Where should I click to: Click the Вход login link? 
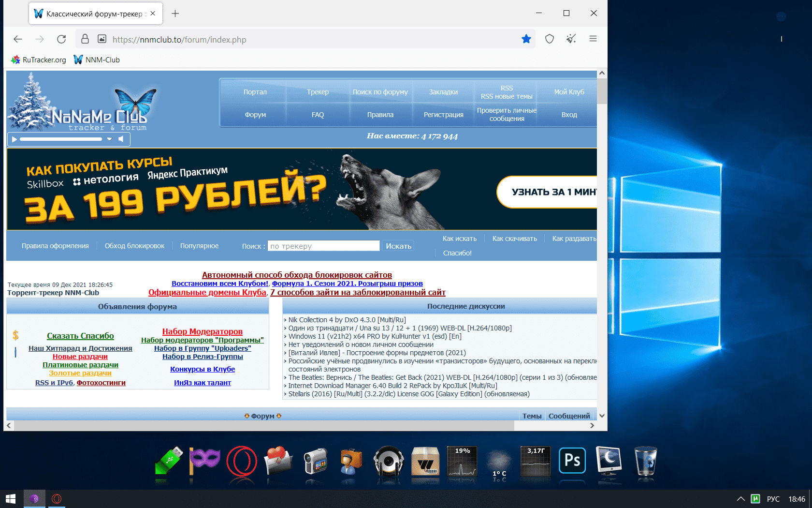pos(569,115)
